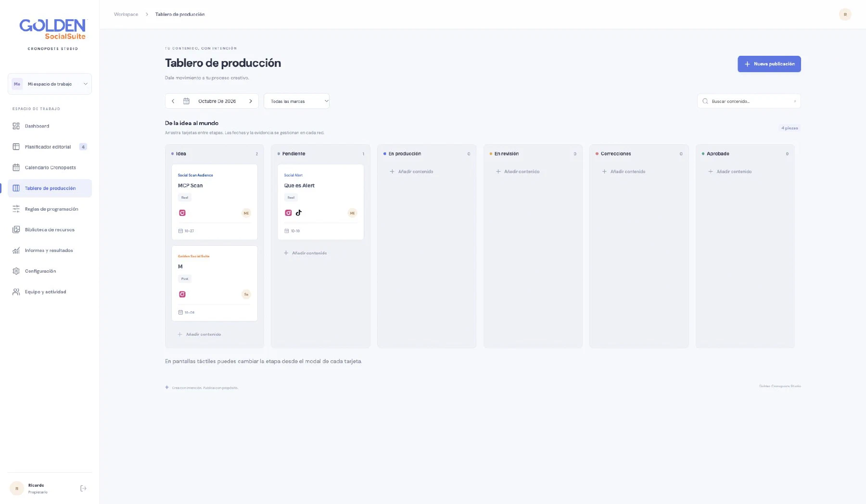Click Equipo y actividad people icon
This screenshot has height=504, width=866.
(16, 291)
